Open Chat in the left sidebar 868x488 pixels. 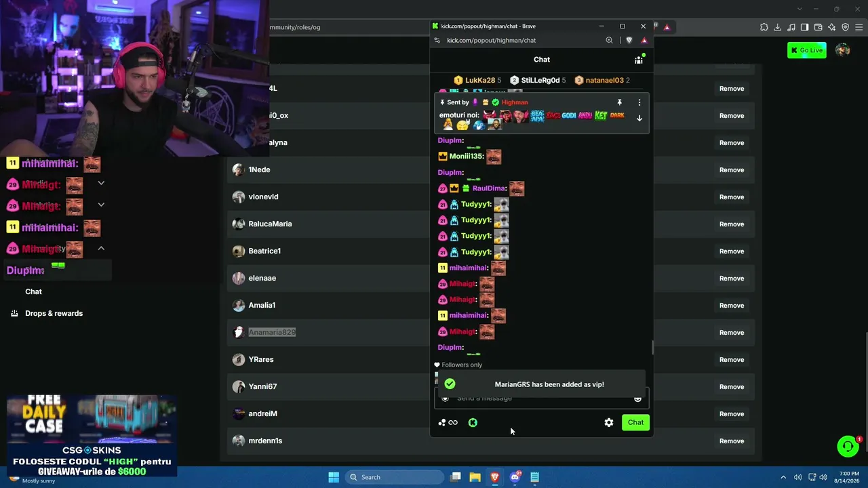[x=33, y=291]
